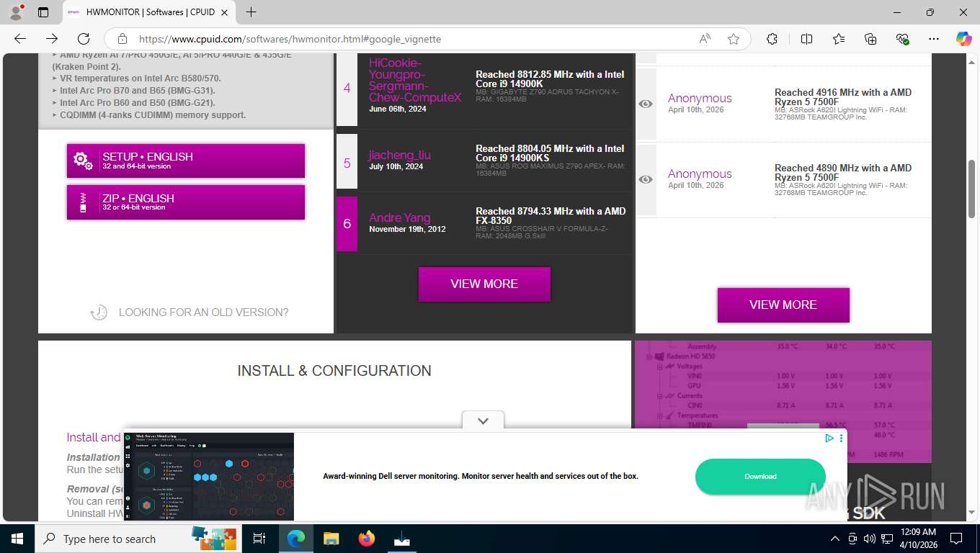
Task: Click the INSTALL & CONFIGURATION heading
Action: 334,371
